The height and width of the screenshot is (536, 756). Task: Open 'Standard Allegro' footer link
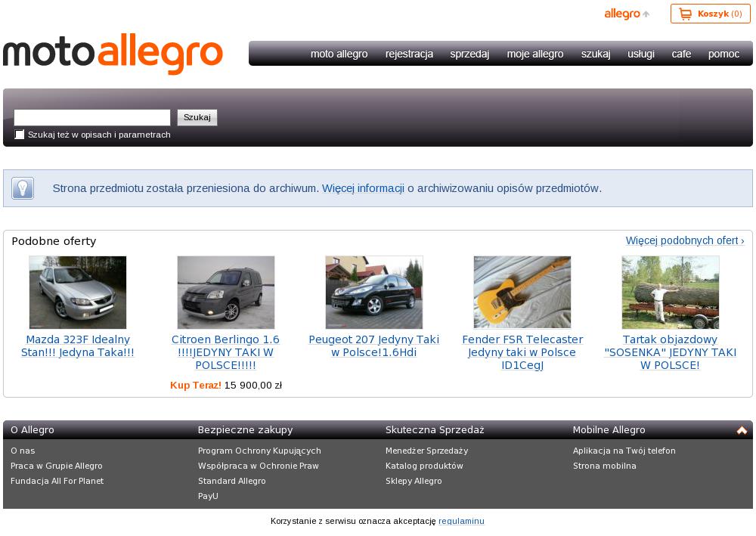point(232,481)
